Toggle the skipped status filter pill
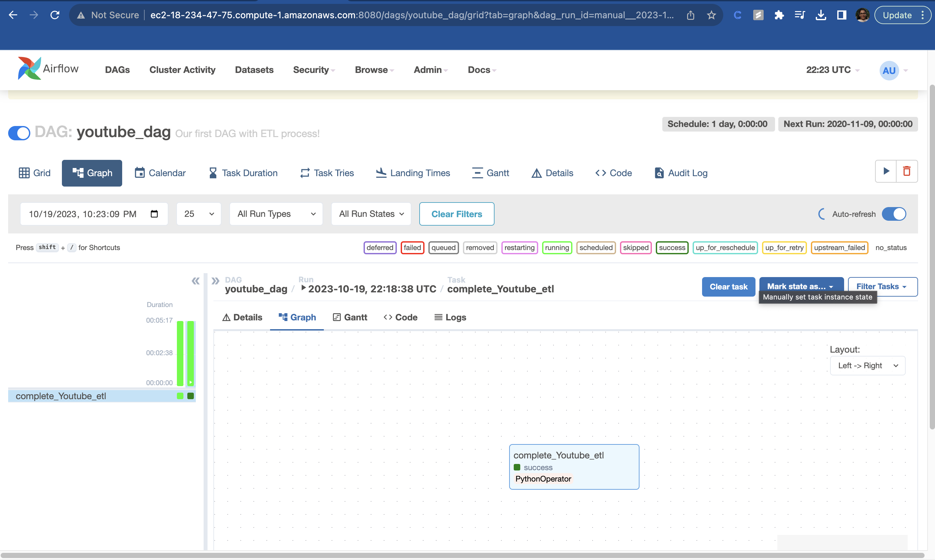The width and height of the screenshot is (935, 560). tap(636, 247)
